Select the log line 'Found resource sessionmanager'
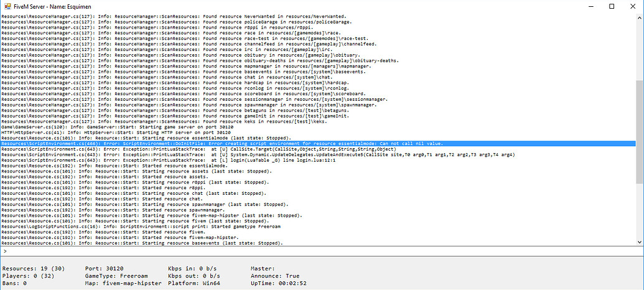Viewport: 644px width, 290px height. tap(194, 100)
